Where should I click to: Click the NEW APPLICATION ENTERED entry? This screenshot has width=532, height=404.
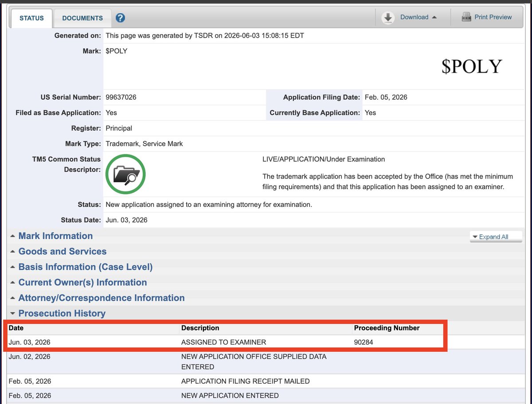(230, 396)
